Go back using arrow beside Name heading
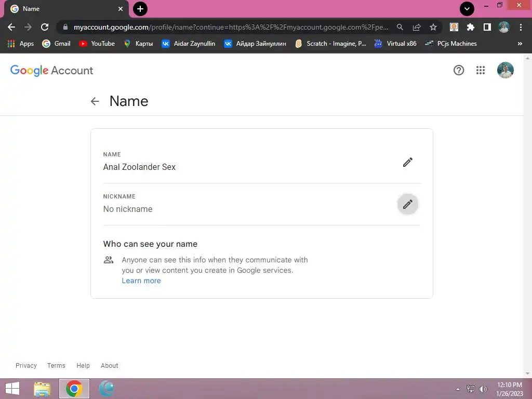532x399 pixels. click(x=95, y=101)
